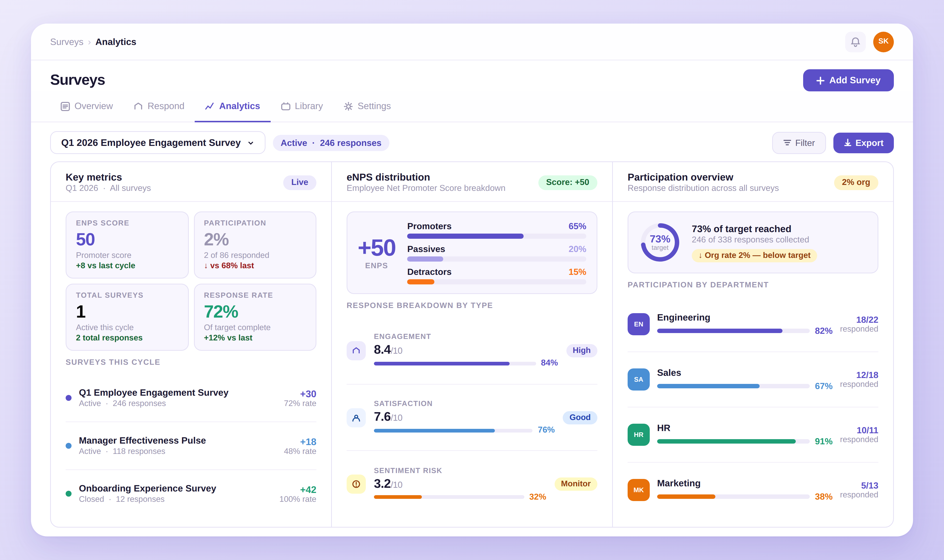Open the Q1 2026 survey selector dropdown
The height and width of the screenshot is (560, 944).
point(158,143)
